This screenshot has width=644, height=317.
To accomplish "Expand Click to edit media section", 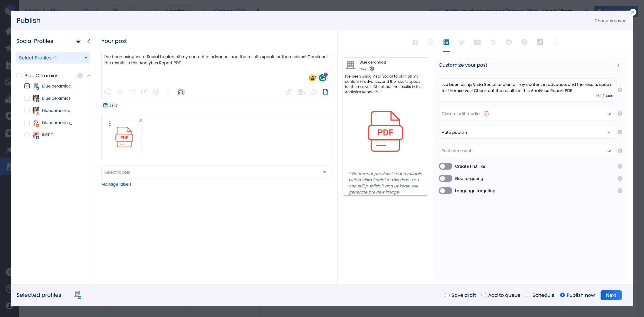I will [x=527, y=114].
